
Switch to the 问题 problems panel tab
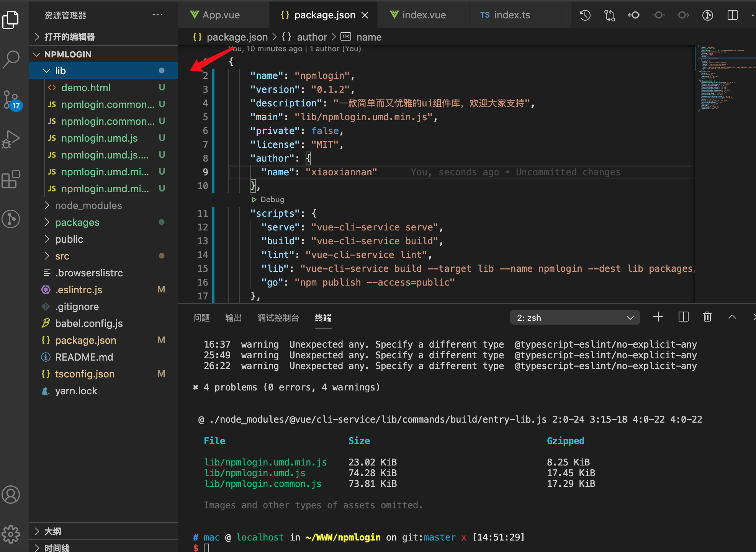click(x=201, y=318)
